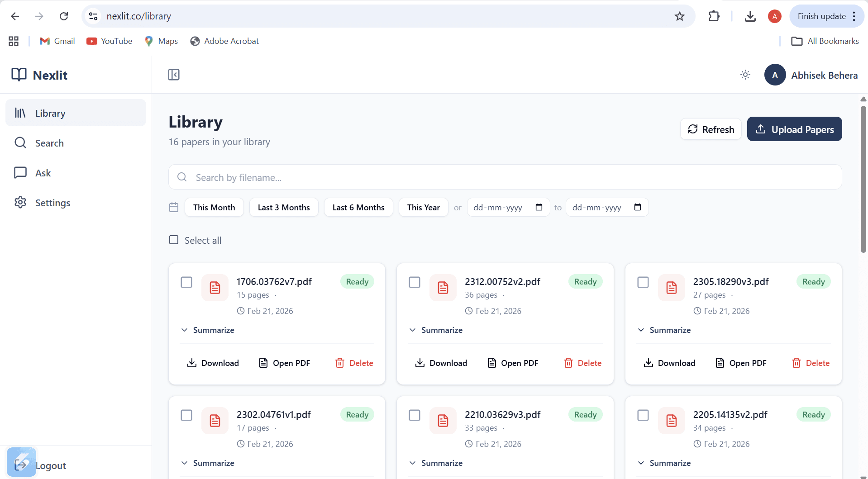Open the browser Downloads icon
Viewport: 868px width, 479px height.
click(x=750, y=16)
